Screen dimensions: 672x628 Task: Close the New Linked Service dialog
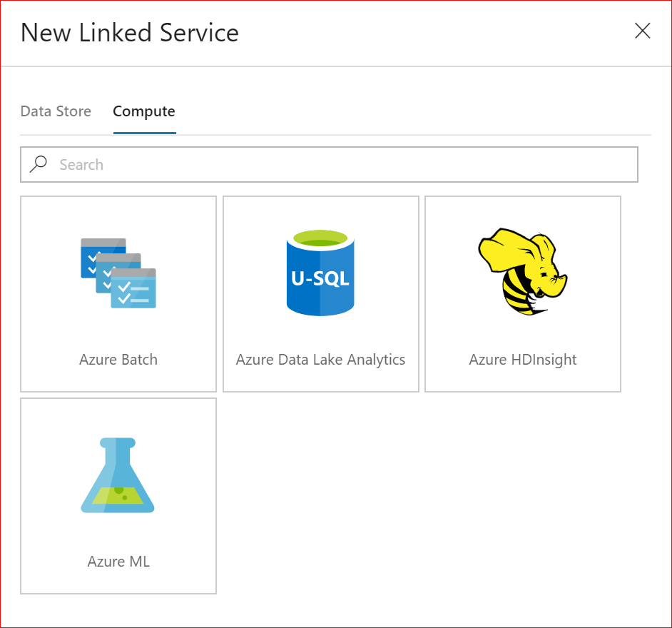pos(643,31)
